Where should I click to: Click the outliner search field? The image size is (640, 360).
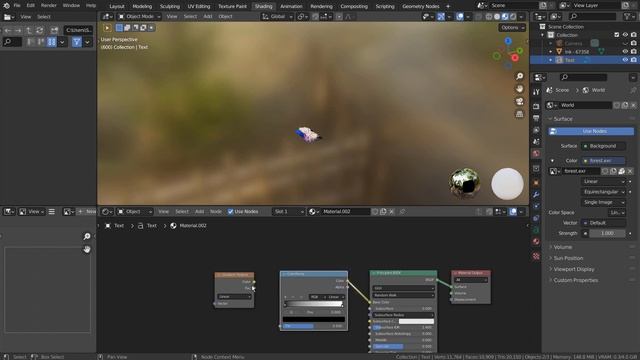click(x=593, y=16)
